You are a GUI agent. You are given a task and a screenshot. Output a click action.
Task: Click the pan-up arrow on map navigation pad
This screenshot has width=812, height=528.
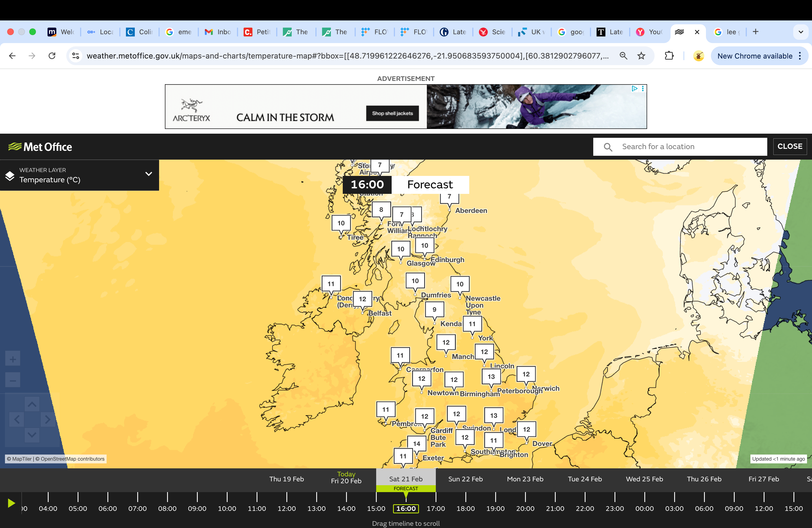(32, 404)
